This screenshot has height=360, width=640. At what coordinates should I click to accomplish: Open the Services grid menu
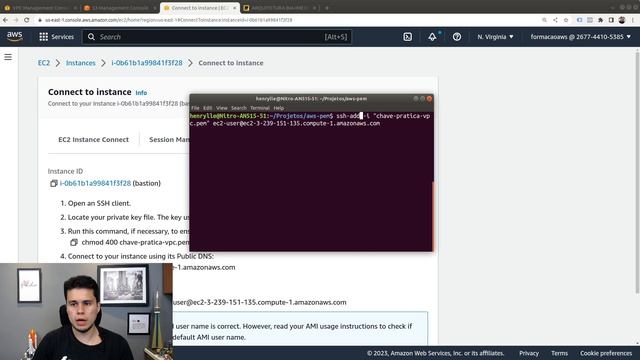pyautogui.click(x=56, y=37)
